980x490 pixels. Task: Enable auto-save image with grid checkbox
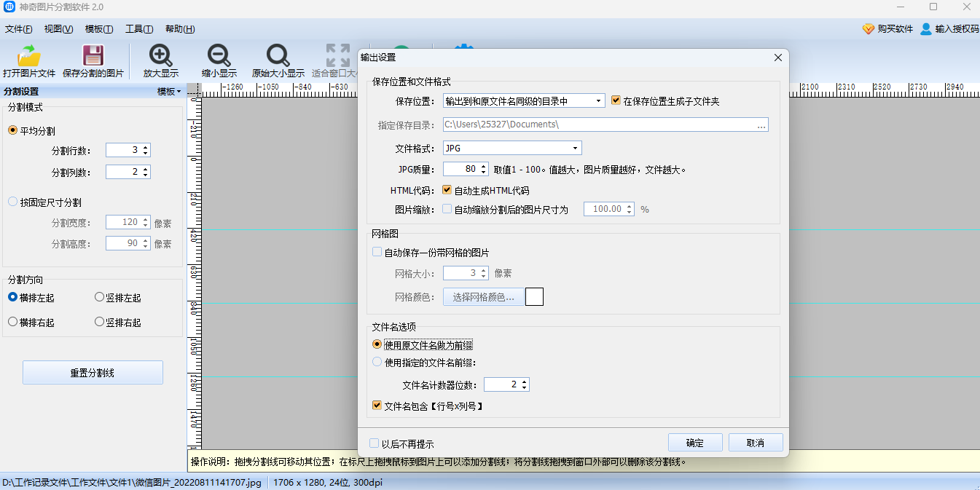(x=377, y=253)
